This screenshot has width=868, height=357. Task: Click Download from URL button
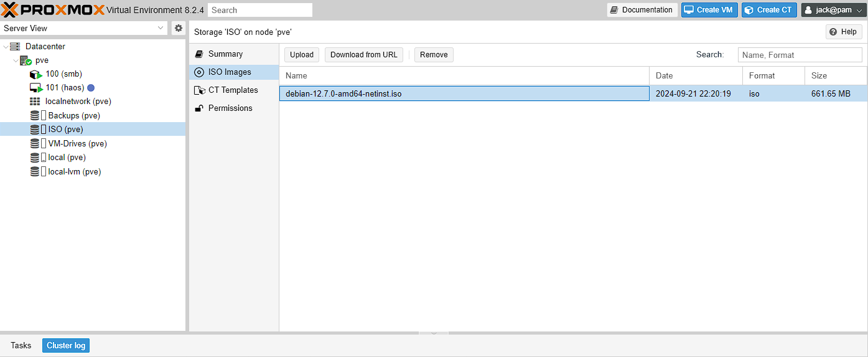coord(363,55)
